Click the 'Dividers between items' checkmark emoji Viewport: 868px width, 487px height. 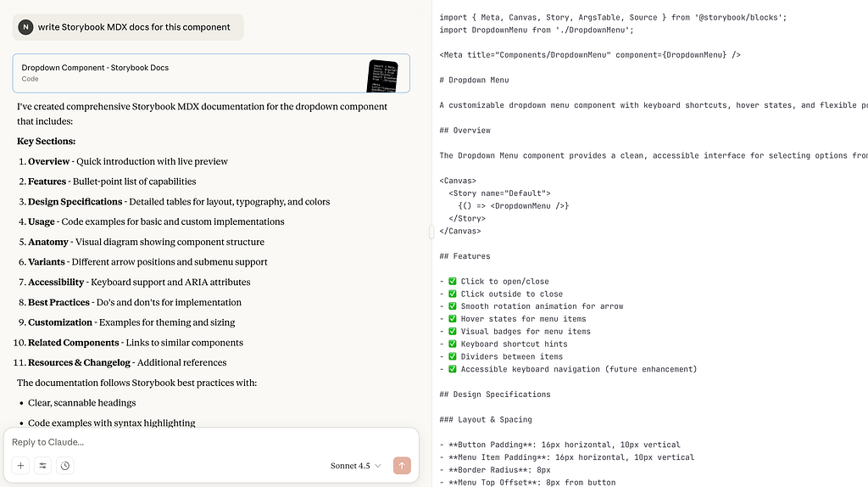point(453,356)
